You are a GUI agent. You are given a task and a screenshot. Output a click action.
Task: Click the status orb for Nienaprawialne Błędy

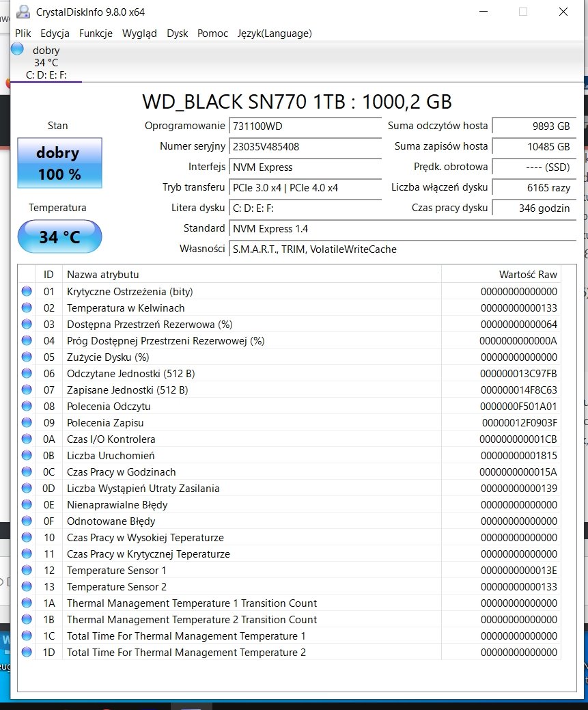tap(27, 504)
